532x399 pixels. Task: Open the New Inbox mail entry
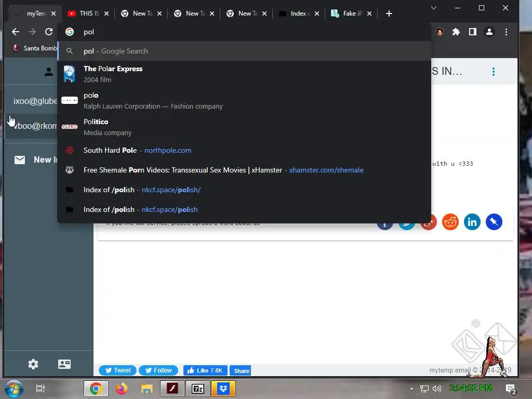point(36,160)
